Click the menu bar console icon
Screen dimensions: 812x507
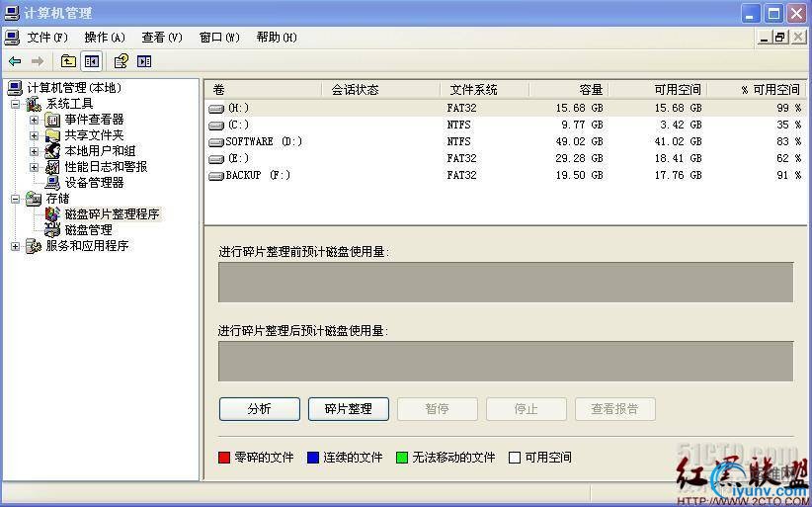(x=12, y=38)
